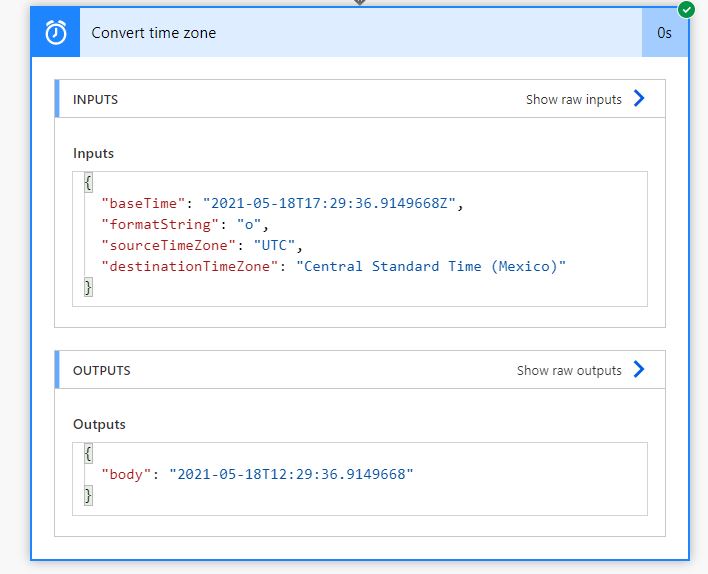This screenshot has height=574, width=708.
Task: Click the "body" key in outputs
Action: (126, 474)
